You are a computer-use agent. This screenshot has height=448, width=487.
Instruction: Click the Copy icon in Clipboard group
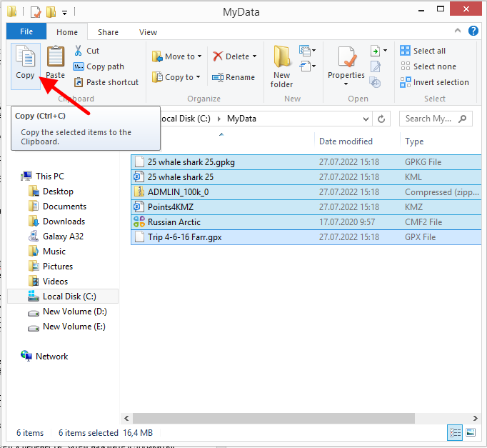[25, 57]
